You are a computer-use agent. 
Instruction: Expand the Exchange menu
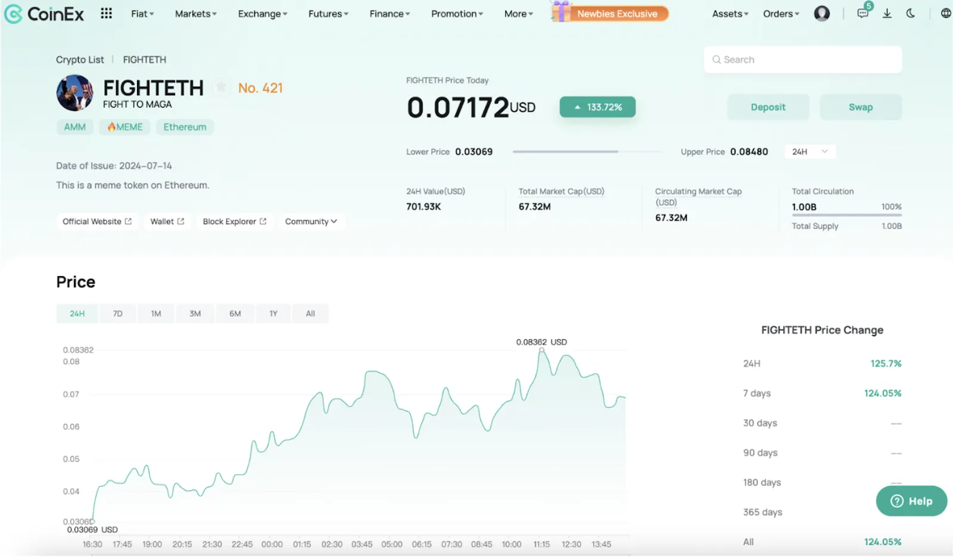coord(262,14)
